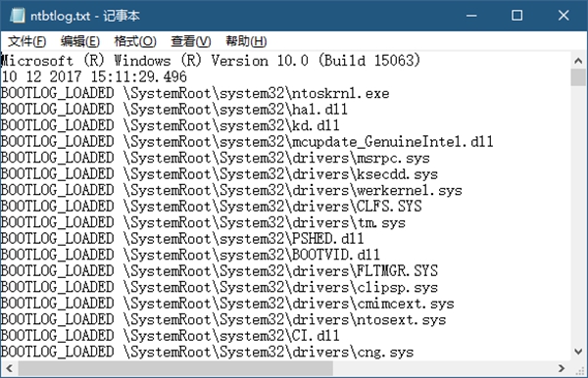This screenshot has width=588, height=378.
Task: Open the 编辑(E) menu
Action: pos(80,41)
